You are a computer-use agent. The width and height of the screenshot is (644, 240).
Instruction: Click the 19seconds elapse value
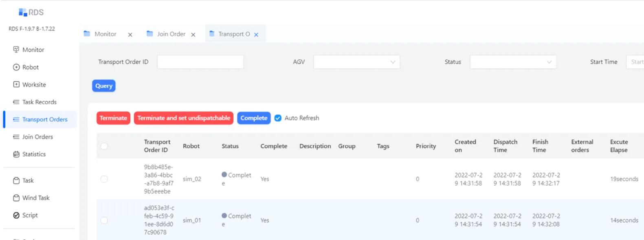click(x=624, y=179)
